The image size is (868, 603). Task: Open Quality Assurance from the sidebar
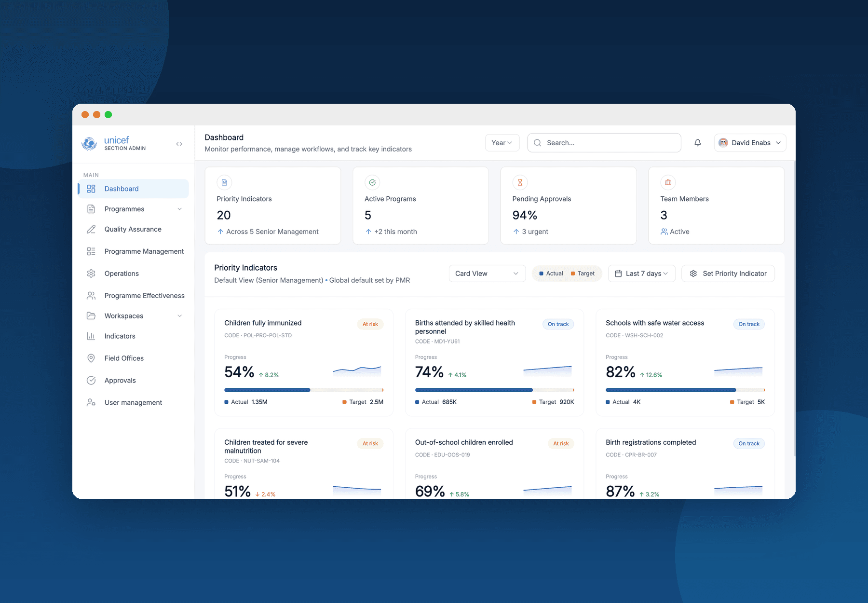[x=133, y=229]
